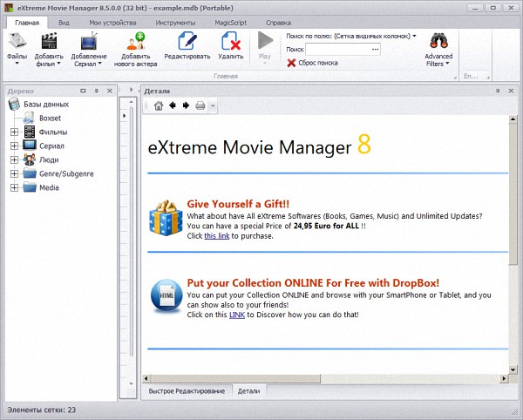The image size is (523, 420).
Task: Open the Файлы drive icon menu
Action: coord(17,41)
